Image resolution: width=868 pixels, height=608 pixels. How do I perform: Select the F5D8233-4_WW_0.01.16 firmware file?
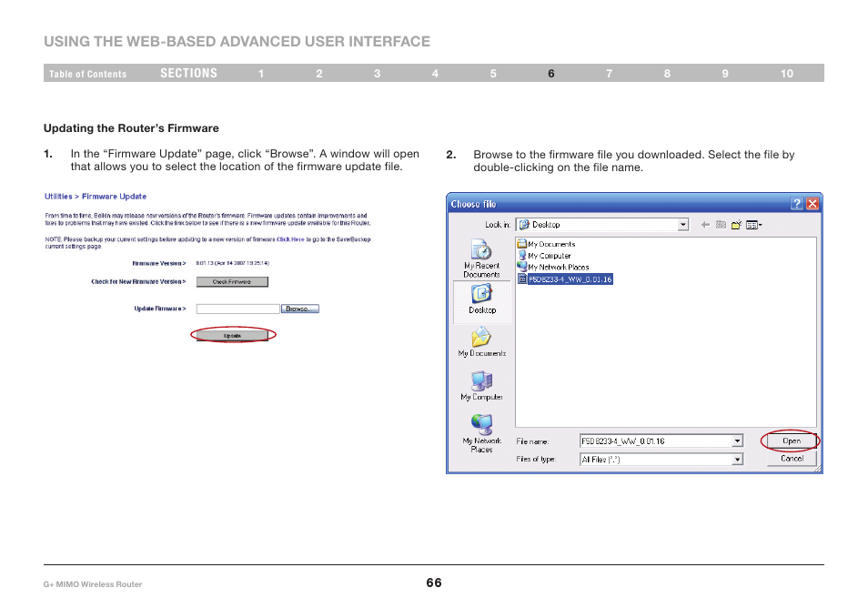point(565,279)
